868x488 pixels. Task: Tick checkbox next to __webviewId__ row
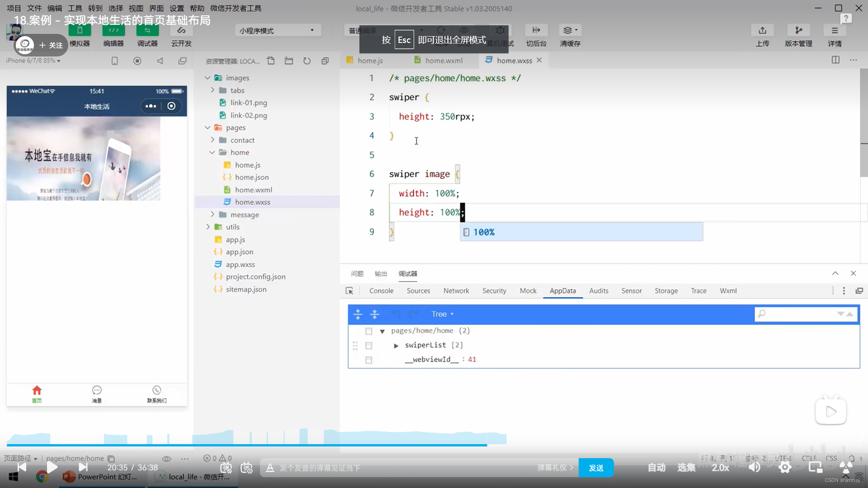tap(369, 360)
